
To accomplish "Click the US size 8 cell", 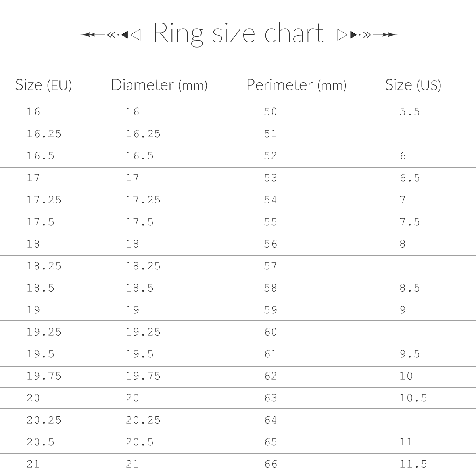I will [403, 244].
